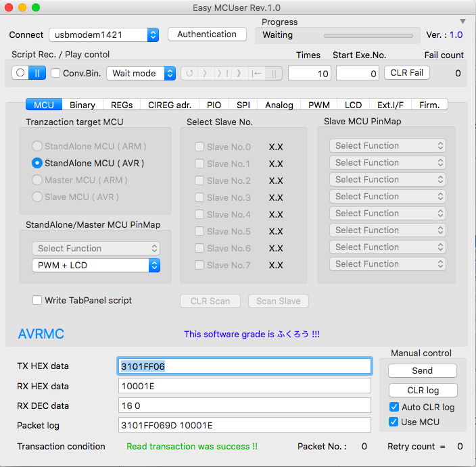Click the version 1.0 link text
This screenshot has height=467, width=476.
456,35
